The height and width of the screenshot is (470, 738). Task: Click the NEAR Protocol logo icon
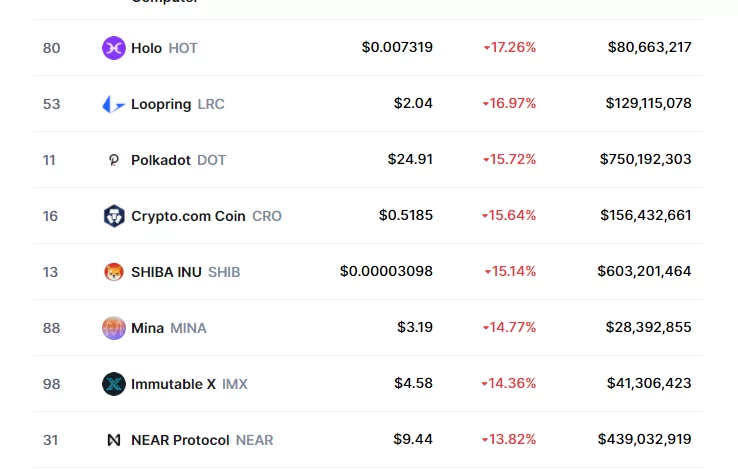coord(114,440)
